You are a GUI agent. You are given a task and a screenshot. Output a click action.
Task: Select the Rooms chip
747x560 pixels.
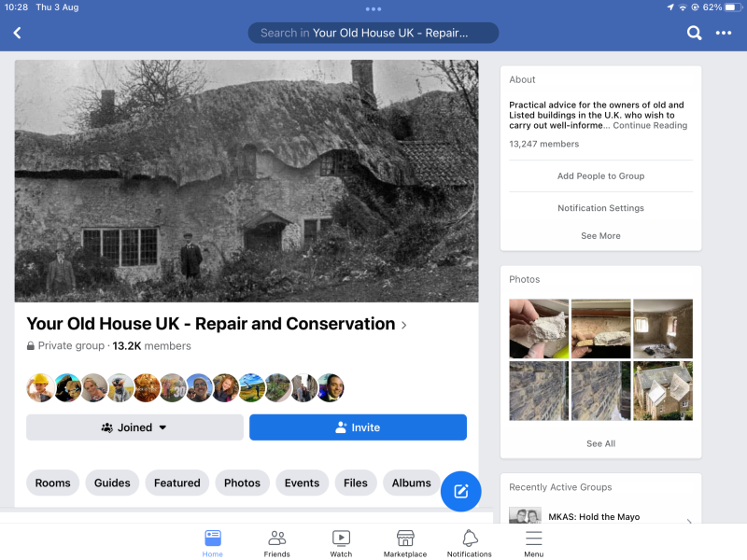pos(53,483)
